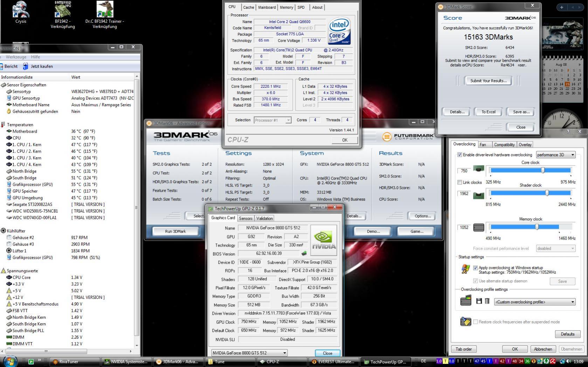
Task: Save the overclocking profile via floppy icon
Action: click(x=479, y=301)
